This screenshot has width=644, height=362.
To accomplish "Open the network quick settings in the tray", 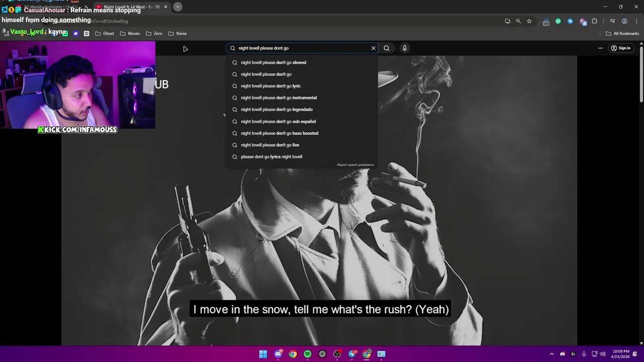I will click(x=594, y=354).
